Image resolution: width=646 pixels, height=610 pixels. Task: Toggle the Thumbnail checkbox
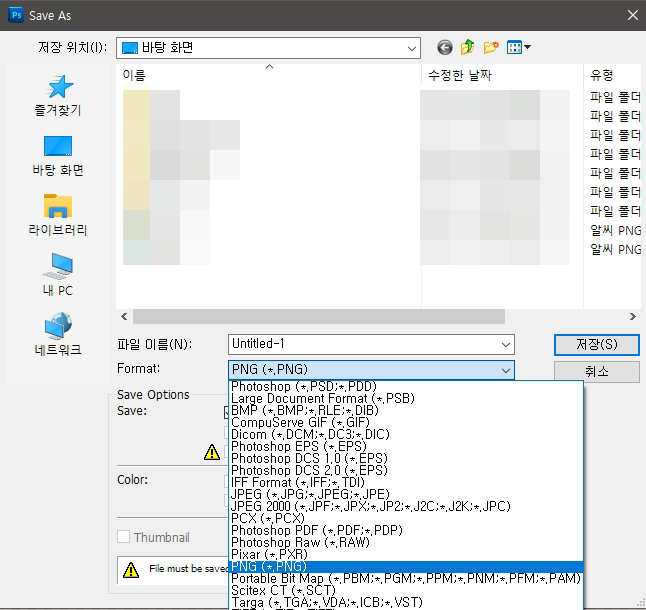124,537
